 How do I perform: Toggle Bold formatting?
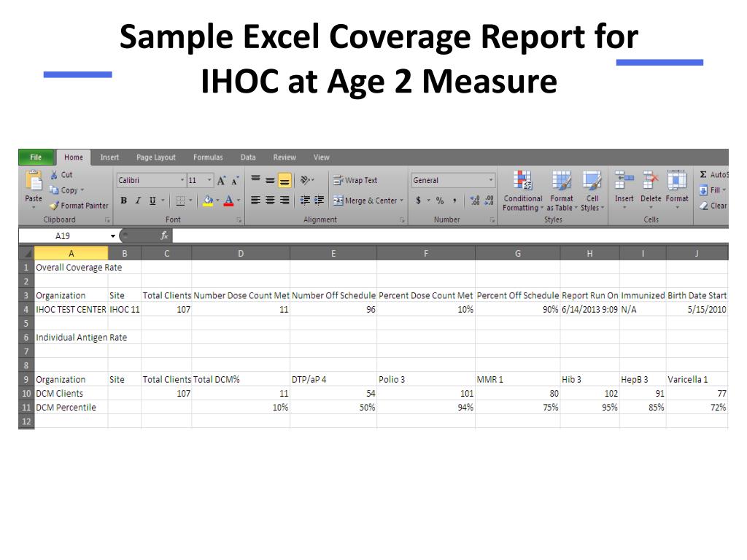(123, 201)
